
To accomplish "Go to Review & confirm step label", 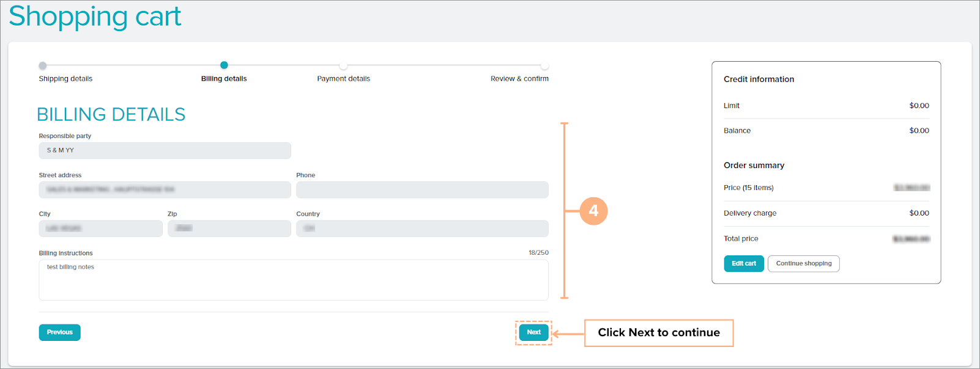I will (x=519, y=79).
